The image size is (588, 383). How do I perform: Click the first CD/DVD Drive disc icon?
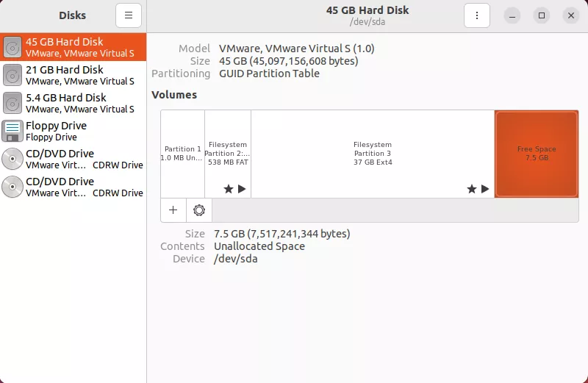(12, 159)
